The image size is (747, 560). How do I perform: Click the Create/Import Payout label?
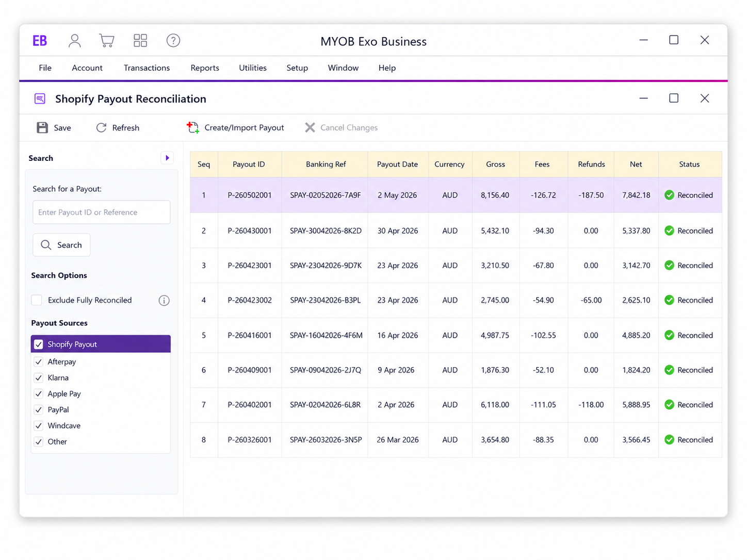pos(244,128)
